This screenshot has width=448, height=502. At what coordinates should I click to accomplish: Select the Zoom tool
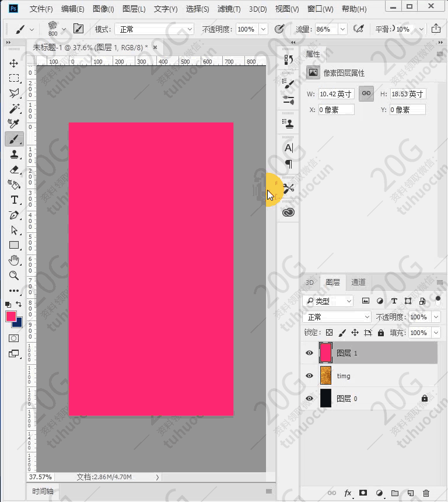click(14, 276)
